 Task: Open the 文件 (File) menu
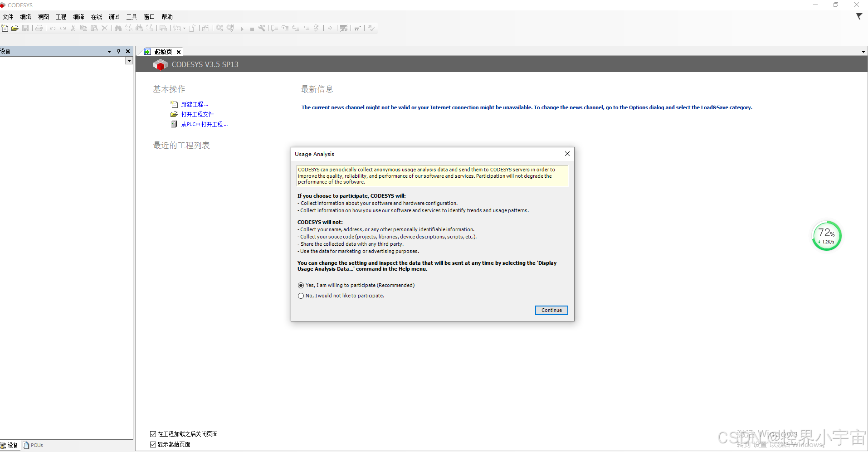pyautogui.click(x=8, y=17)
